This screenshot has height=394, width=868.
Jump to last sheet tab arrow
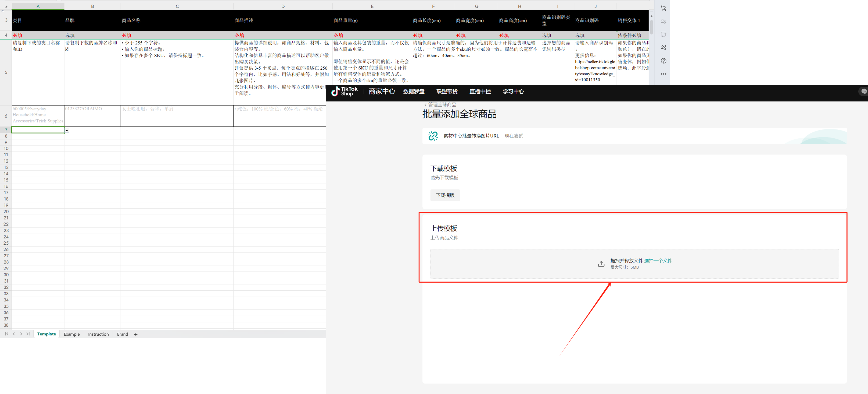click(x=28, y=334)
